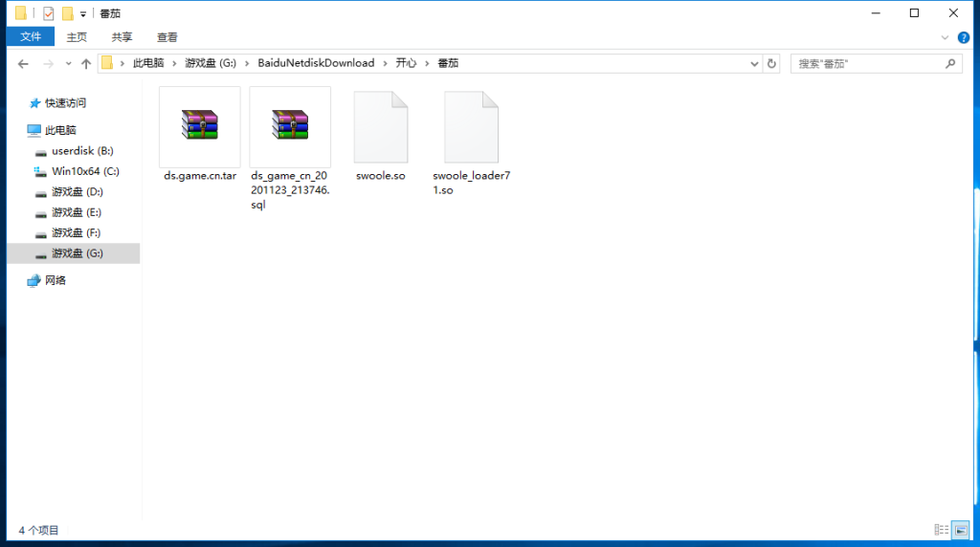Expand the address bar history dropdown
The height and width of the screenshot is (547, 980).
(x=754, y=64)
